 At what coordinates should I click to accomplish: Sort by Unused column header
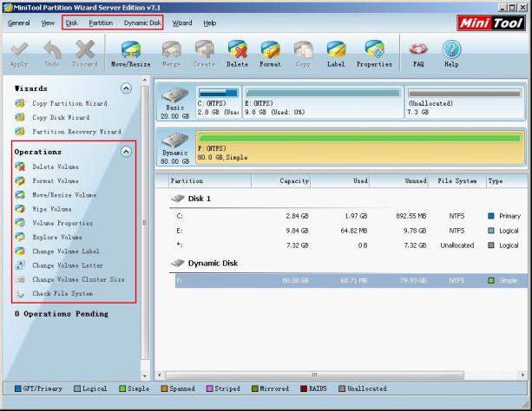point(399,180)
